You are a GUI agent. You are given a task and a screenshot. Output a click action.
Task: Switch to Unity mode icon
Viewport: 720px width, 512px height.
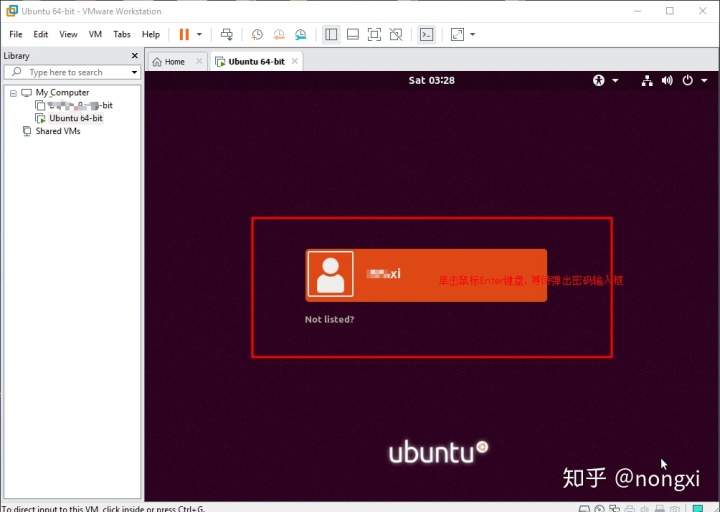396,34
